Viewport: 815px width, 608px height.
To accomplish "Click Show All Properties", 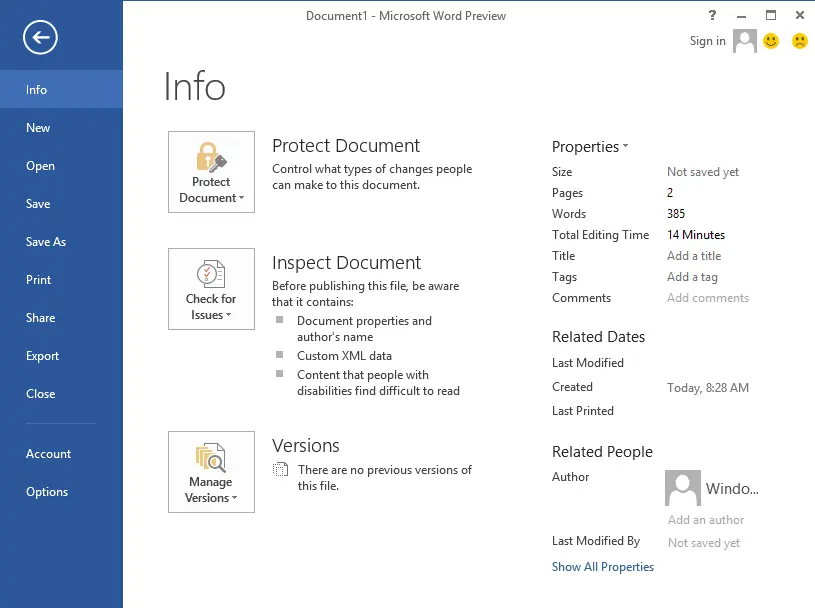I will (x=602, y=566).
